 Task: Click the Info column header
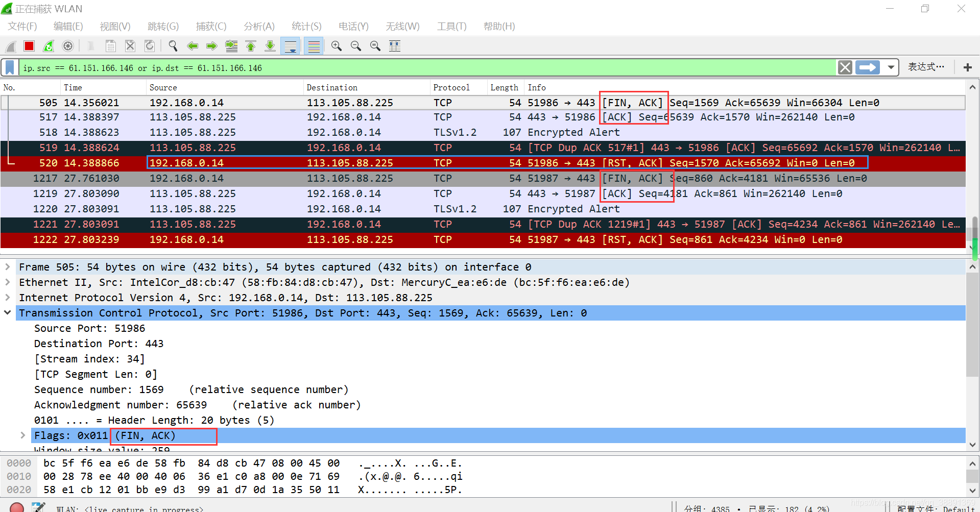tap(745, 88)
